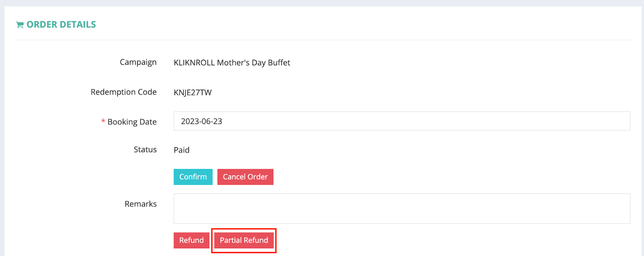The width and height of the screenshot is (644, 256).
Task: Click the redemption code KNJE27TW
Action: (x=193, y=93)
